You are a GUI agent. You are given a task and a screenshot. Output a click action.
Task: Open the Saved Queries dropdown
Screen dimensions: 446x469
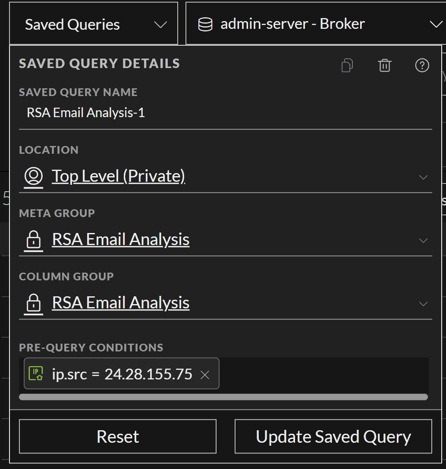(x=94, y=24)
